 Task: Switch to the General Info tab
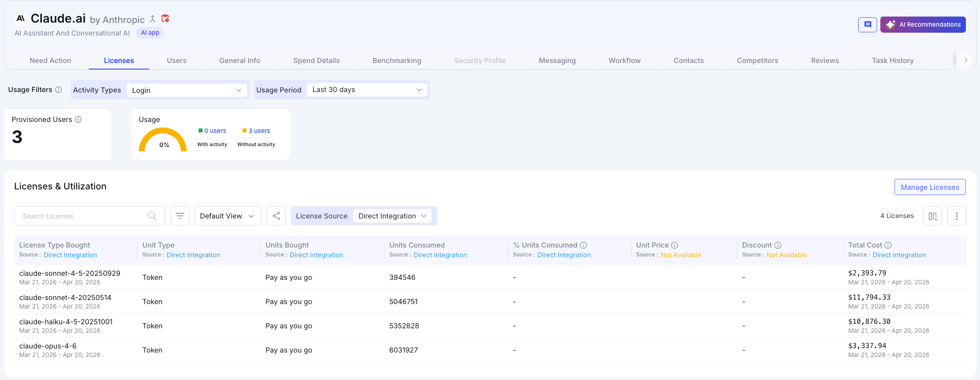[x=240, y=61]
